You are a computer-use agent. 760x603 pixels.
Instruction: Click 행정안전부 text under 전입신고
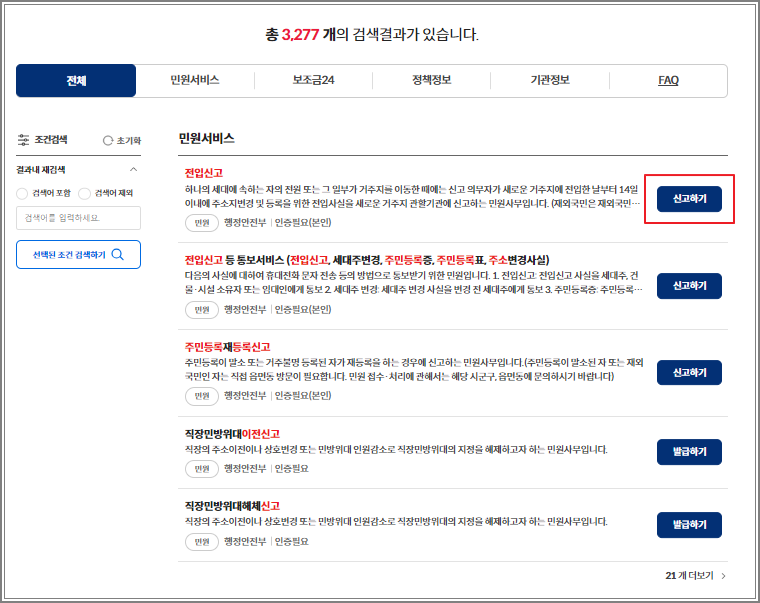[245, 222]
